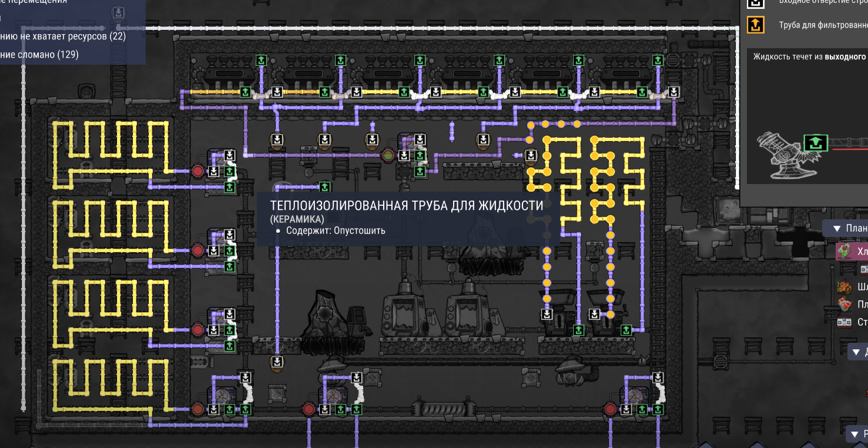Select the horizontal coiled machine between the bottom pumps
This screenshot has width=868, height=448.
[444, 408]
